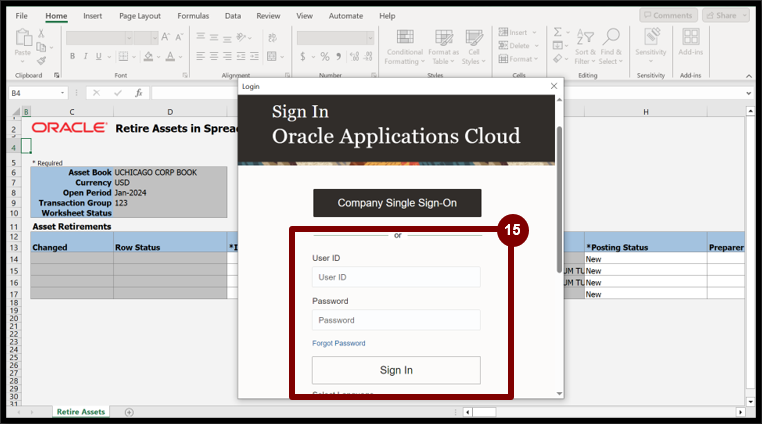Click the Comments button
The width and height of the screenshot is (762, 424).
point(668,16)
